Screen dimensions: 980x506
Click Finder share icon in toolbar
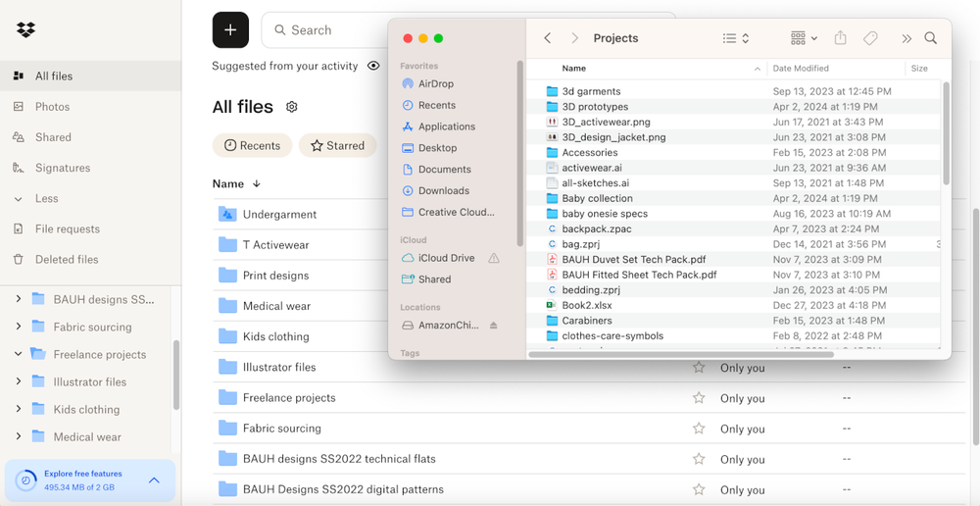point(840,38)
